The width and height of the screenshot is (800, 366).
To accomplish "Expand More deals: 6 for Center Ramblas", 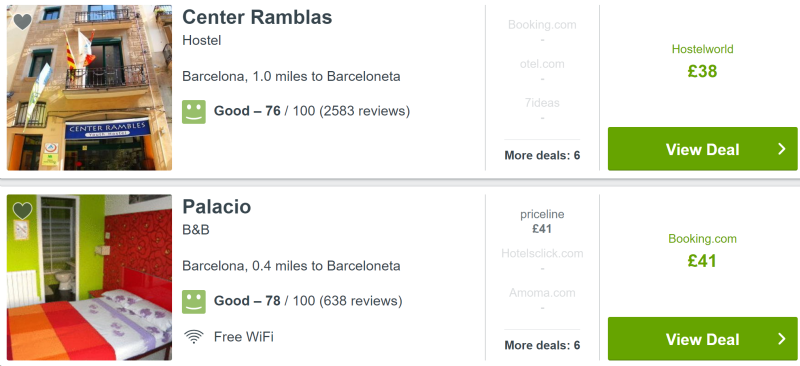I will [x=542, y=155].
